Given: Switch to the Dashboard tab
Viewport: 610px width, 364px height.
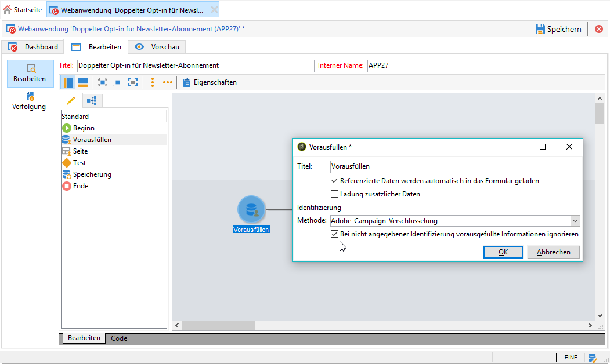Looking at the screenshot, I should pos(33,47).
